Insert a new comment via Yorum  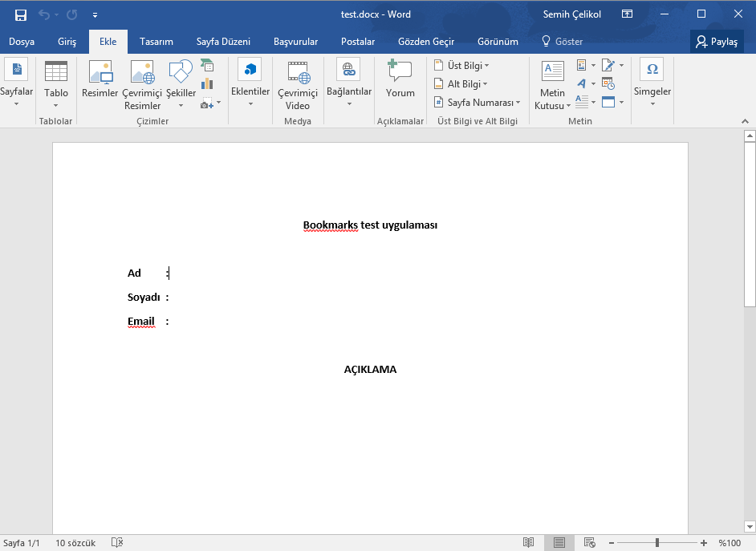click(400, 79)
